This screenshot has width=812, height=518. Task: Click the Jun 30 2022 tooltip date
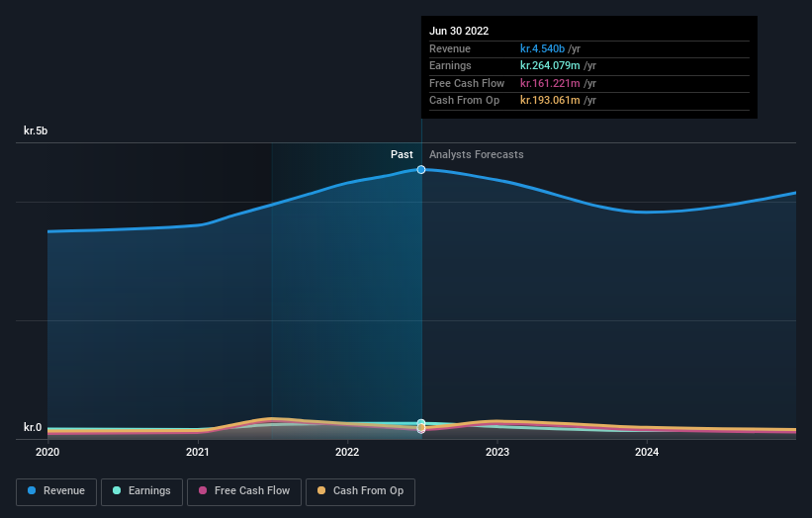[x=459, y=31]
